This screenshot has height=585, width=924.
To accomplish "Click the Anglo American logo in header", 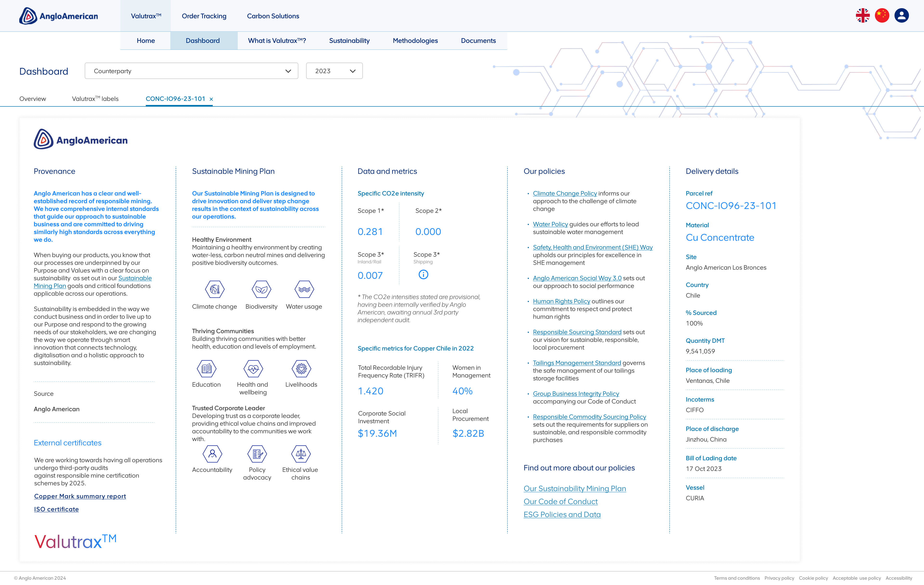I will click(59, 16).
